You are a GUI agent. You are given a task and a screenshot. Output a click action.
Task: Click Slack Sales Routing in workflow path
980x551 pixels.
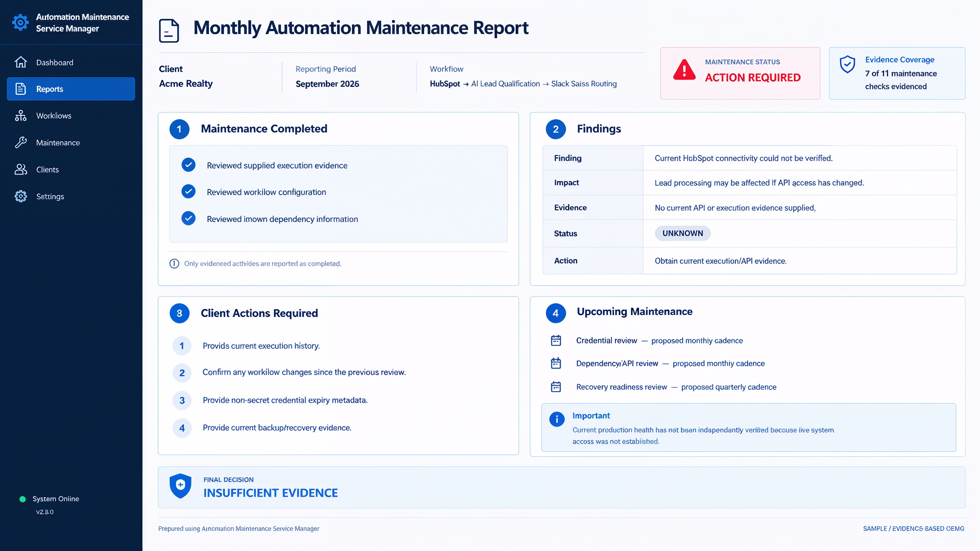tap(583, 84)
